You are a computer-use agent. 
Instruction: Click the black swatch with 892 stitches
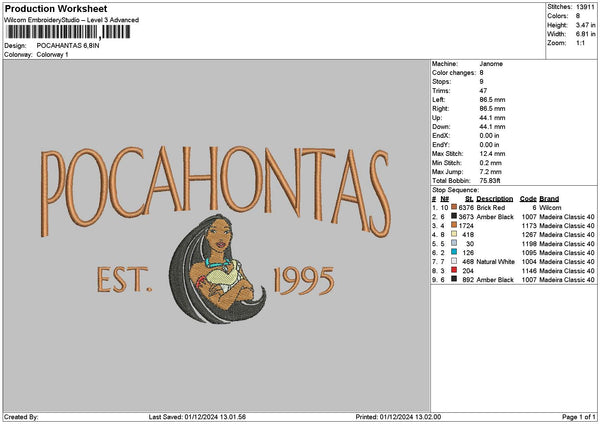[454, 279]
